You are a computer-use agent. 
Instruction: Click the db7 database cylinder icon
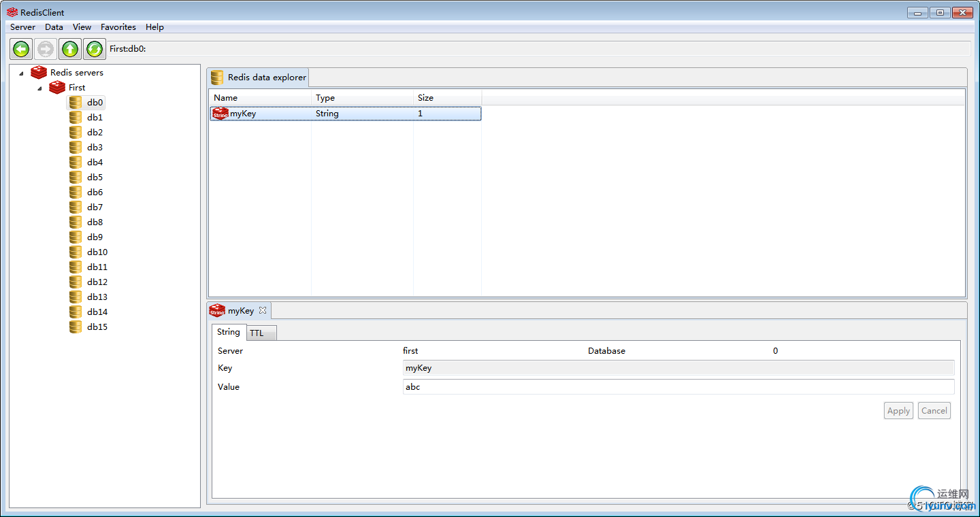[x=76, y=207]
